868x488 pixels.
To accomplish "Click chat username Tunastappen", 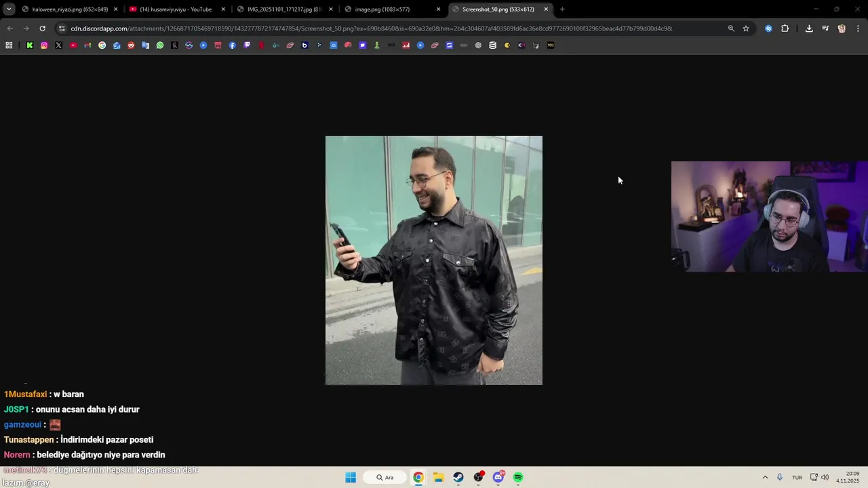I will coord(28,440).
